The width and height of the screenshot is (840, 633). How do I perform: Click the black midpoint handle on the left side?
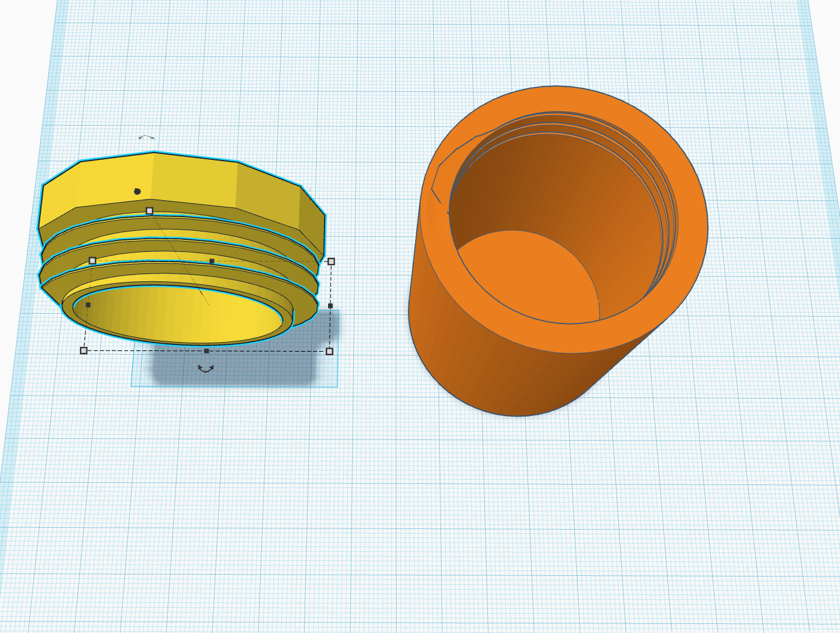point(89,304)
